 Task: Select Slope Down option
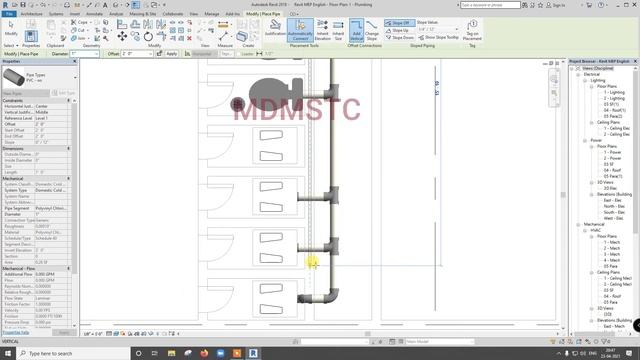[x=400, y=38]
